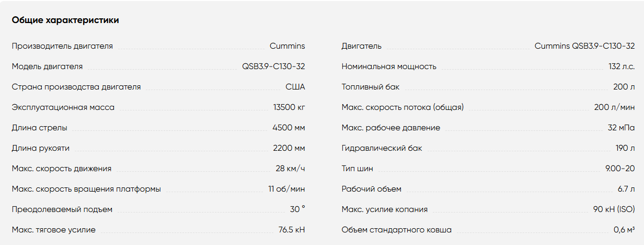Click the Cummins QSB3.9-C130-32 engine value
The width and height of the screenshot is (644, 245).
point(585,46)
